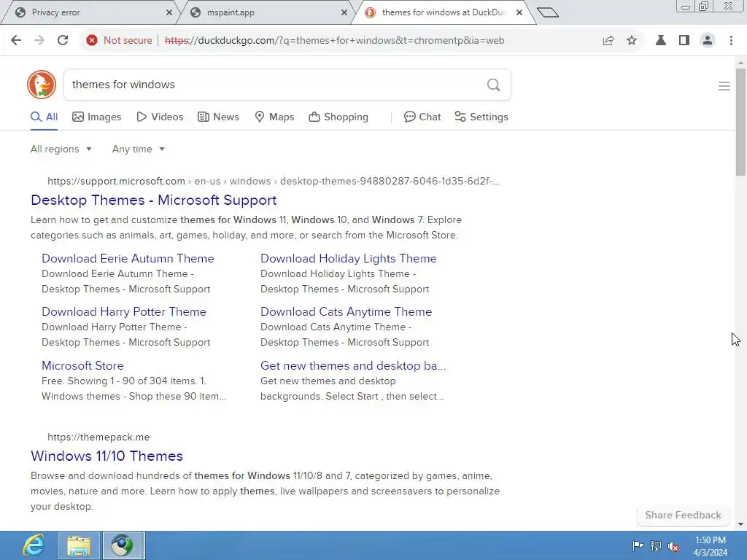Click the browser forward arrow

click(x=39, y=41)
